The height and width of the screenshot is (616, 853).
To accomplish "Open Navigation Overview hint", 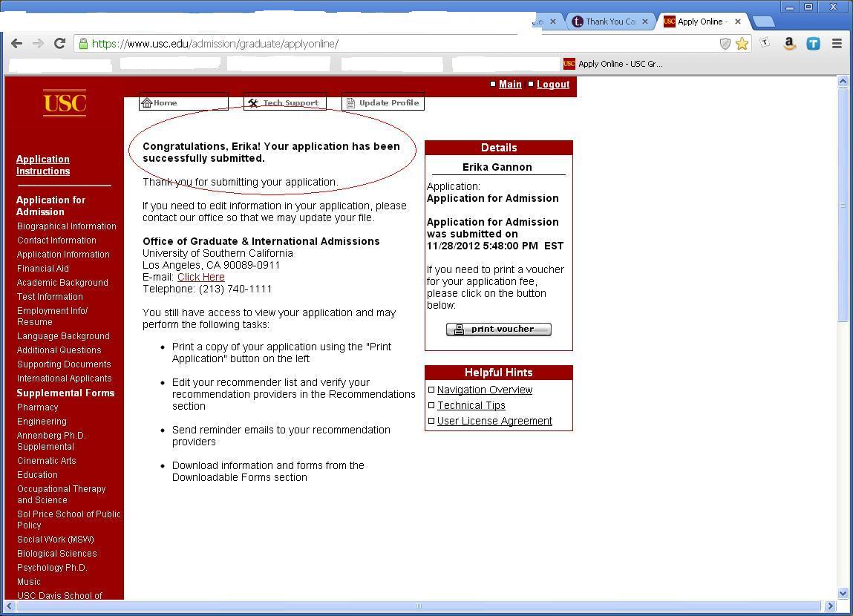I will (484, 390).
